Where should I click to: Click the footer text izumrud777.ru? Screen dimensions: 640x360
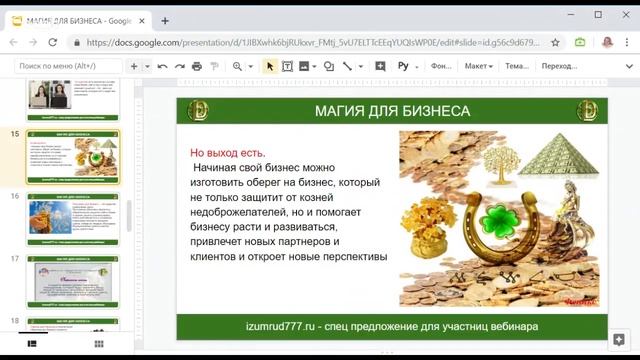(x=392, y=327)
